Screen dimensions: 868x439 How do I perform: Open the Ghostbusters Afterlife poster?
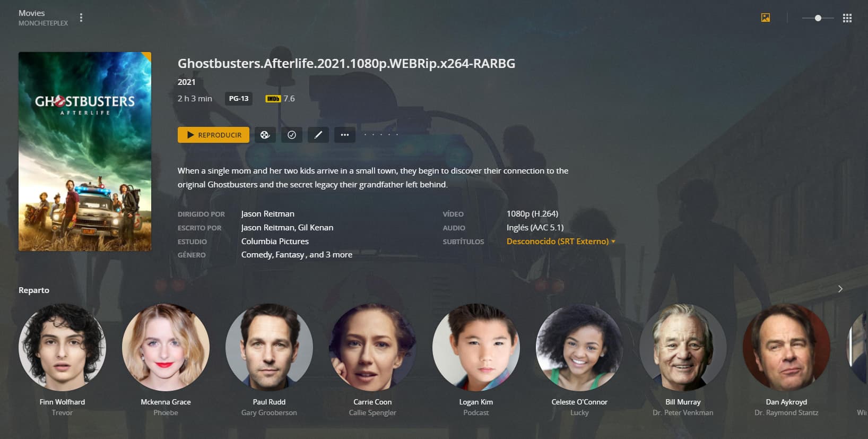pyautogui.click(x=85, y=151)
